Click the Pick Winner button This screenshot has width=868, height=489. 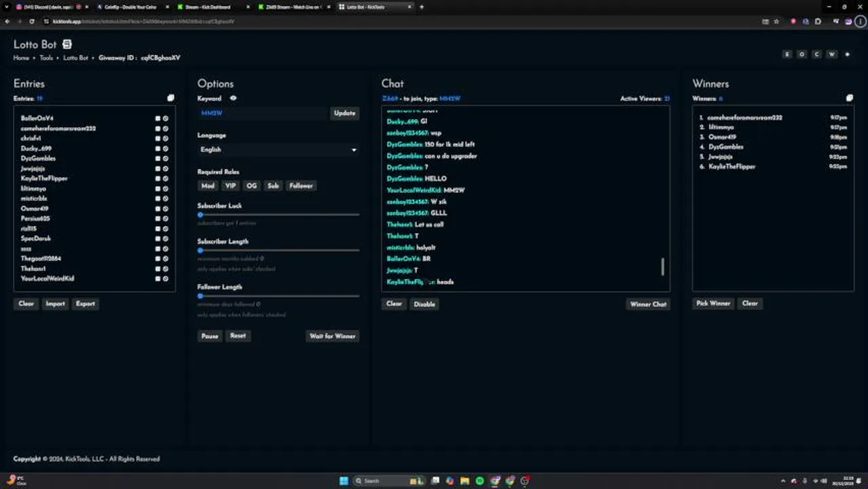(713, 304)
